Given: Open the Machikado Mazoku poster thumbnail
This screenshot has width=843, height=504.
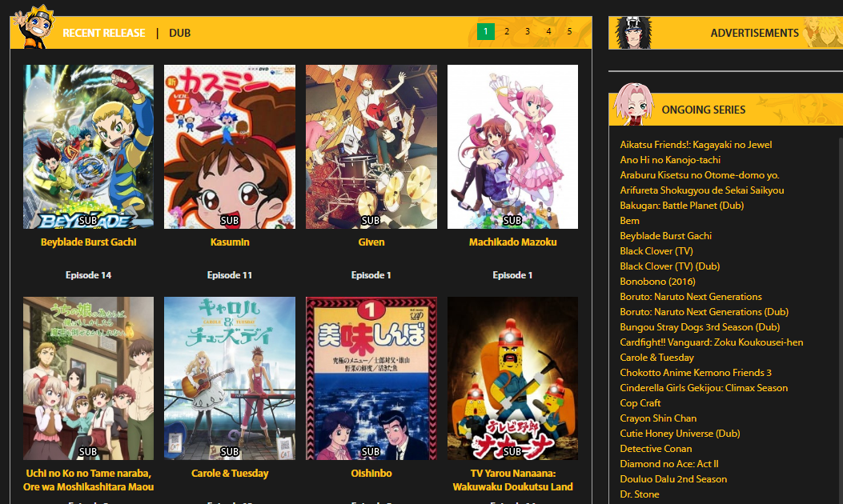Looking at the screenshot, I should click(x=512, y=146).
